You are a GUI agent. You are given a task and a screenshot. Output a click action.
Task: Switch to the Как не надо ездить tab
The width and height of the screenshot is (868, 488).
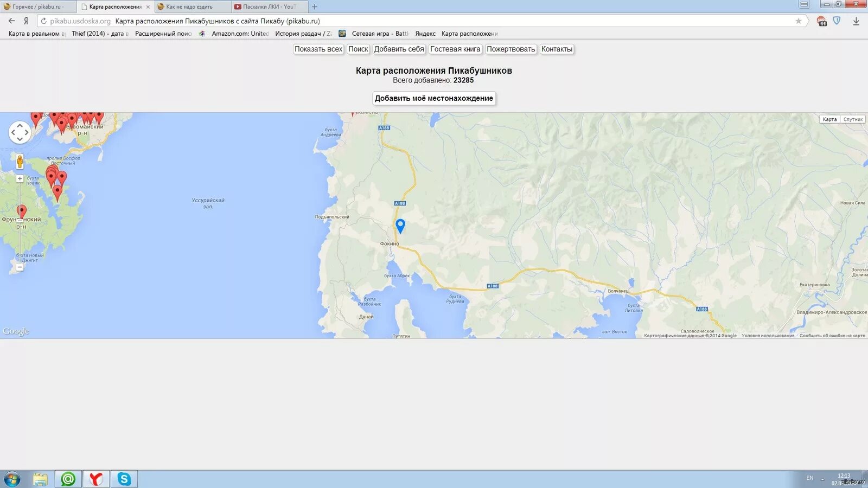click(193, 7)
